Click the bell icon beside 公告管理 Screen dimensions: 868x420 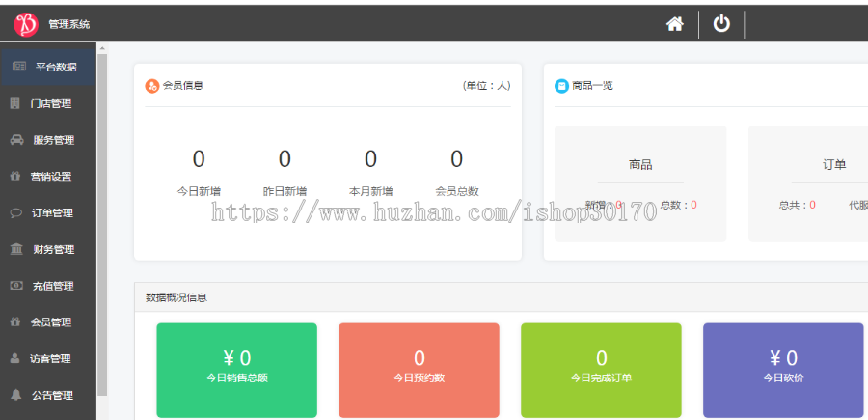click(16, 395)
